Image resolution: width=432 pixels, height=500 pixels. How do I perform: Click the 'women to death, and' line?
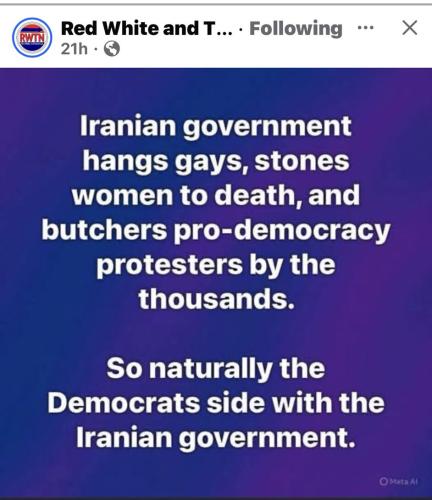(x=216, y=195)
